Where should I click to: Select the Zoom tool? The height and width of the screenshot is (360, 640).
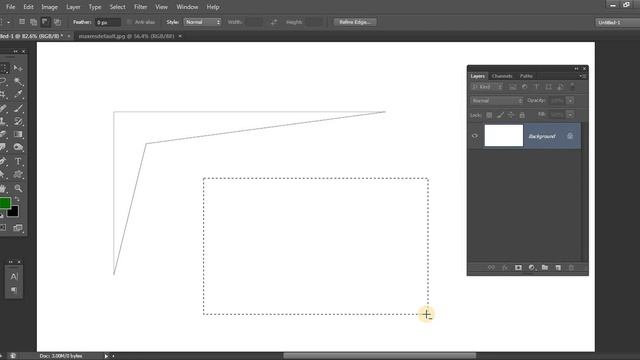click(18, 188)
